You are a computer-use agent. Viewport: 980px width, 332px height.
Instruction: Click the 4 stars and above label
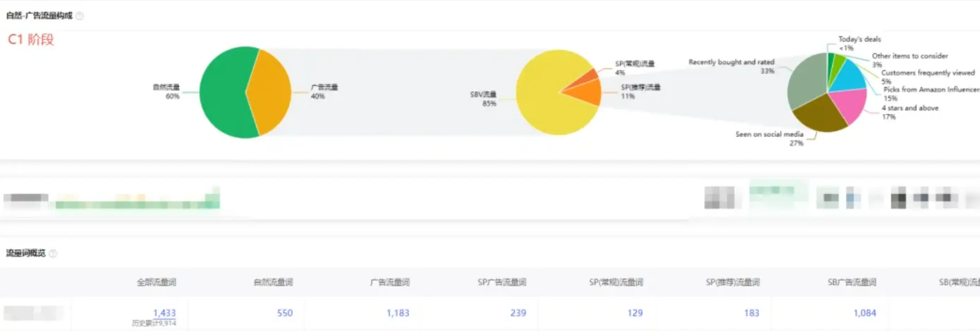pos(910,112)
